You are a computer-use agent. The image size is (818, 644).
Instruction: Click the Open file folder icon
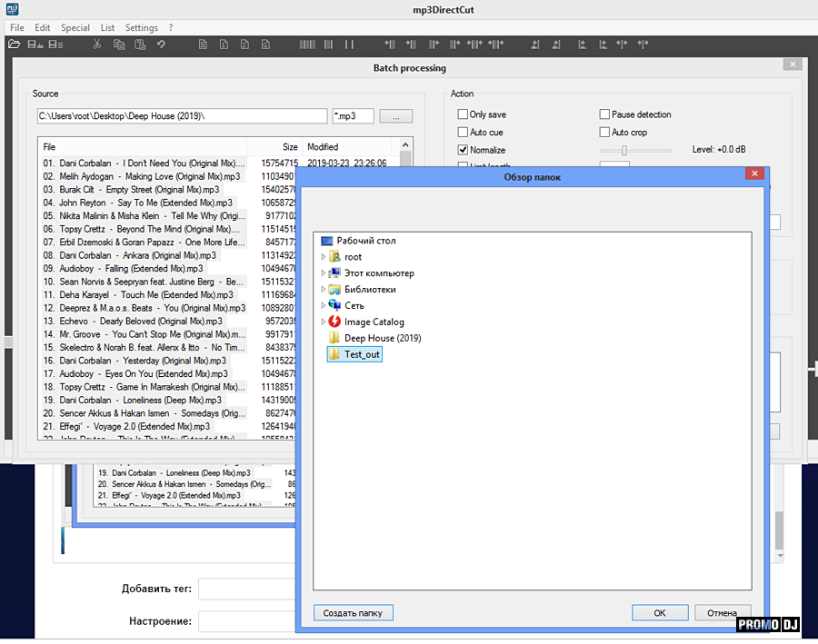point(15,44)
